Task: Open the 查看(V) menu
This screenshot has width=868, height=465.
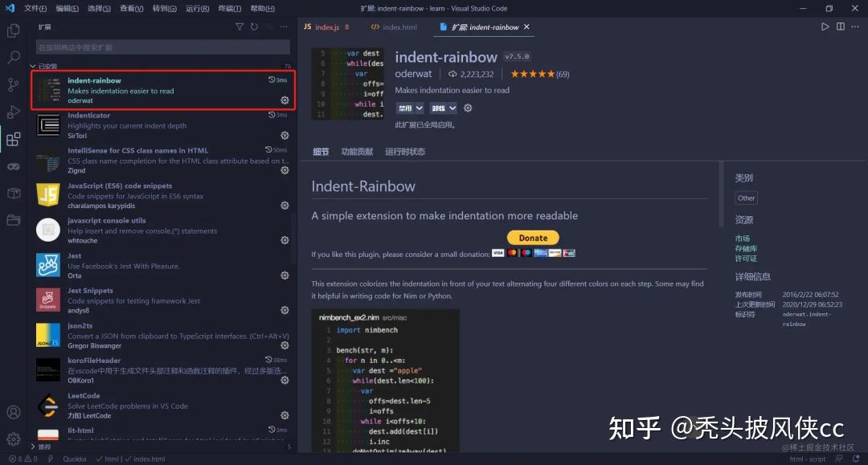Action: (131, 8)
